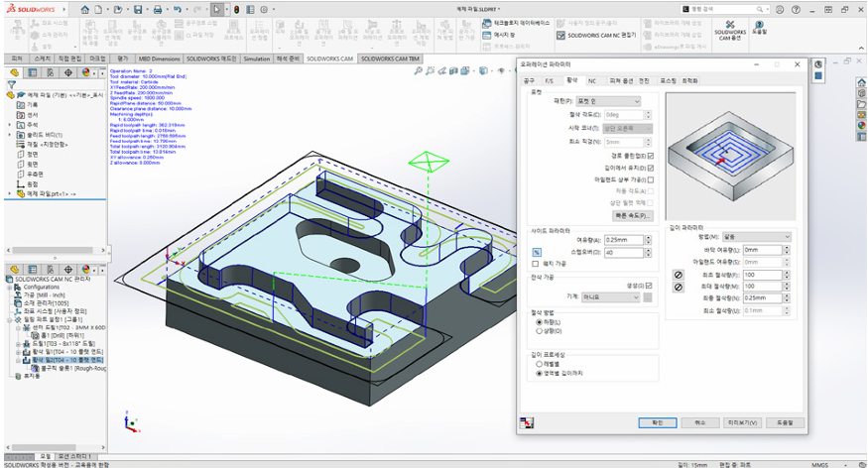This screenshot has width=868, height=468.
Task: Click the filter funnel icon above feature tree
Action: pyautogui.click(x=14, y=84)
